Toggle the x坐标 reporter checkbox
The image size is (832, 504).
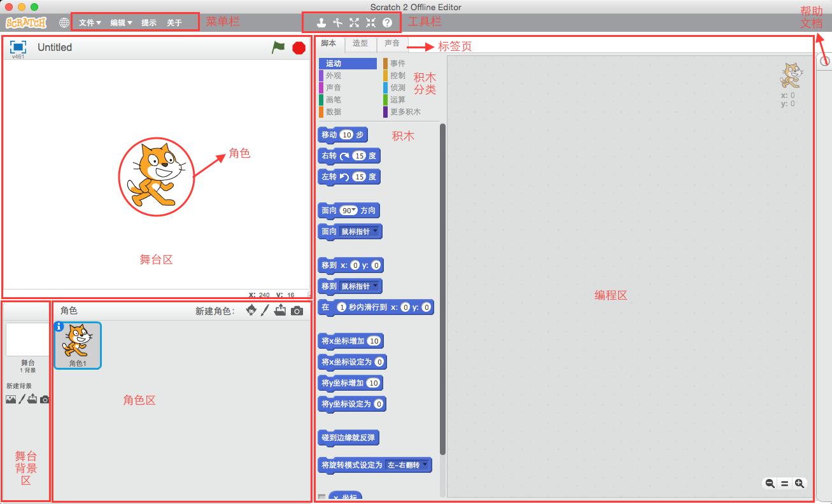[x=322, y=498]
